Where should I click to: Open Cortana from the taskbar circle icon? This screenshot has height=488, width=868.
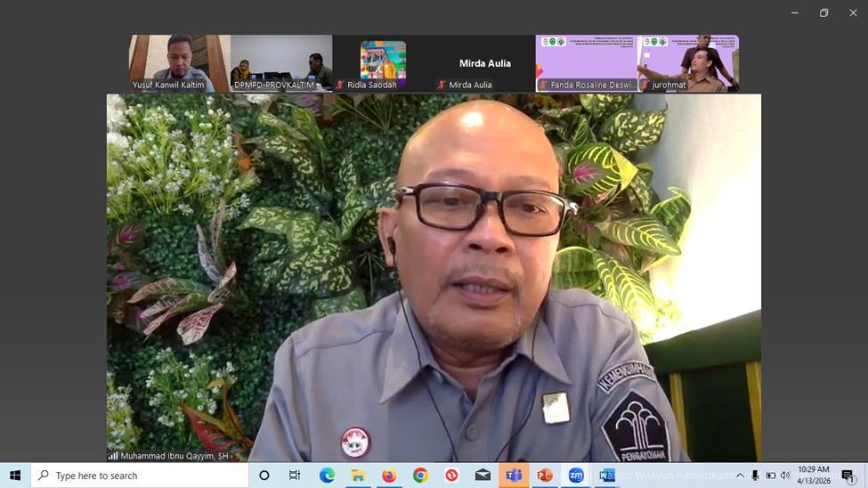tap(264, 476)
